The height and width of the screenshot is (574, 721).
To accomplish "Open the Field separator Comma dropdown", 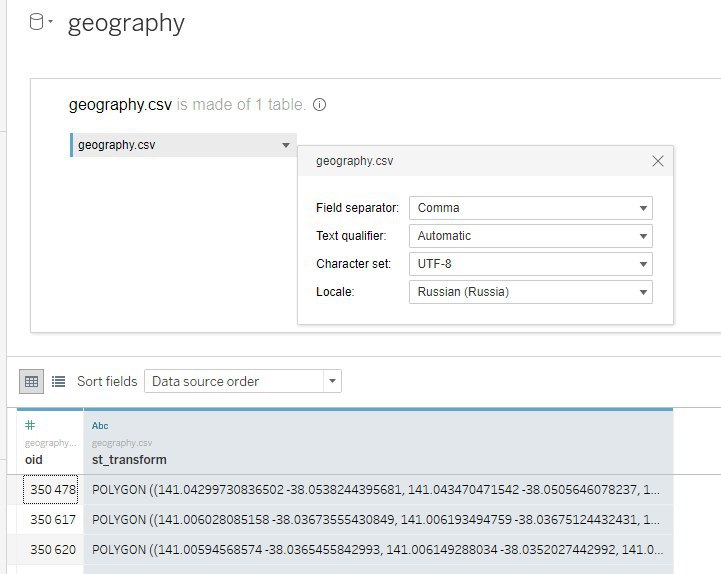I will click(x=531, y=208).
